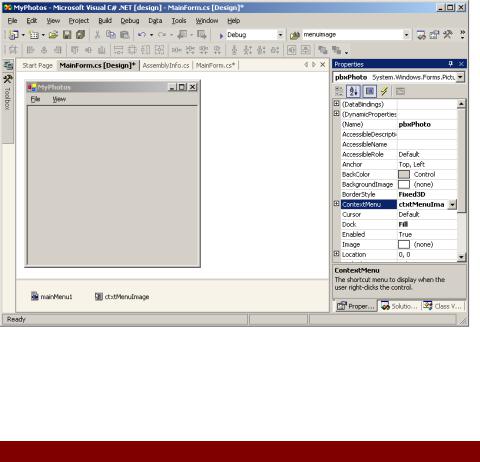Image resolution: width=480 pixels, height=462 pixels.
Task: Switch to the Solution Explorer bottom tab
Action: point(399,306)
